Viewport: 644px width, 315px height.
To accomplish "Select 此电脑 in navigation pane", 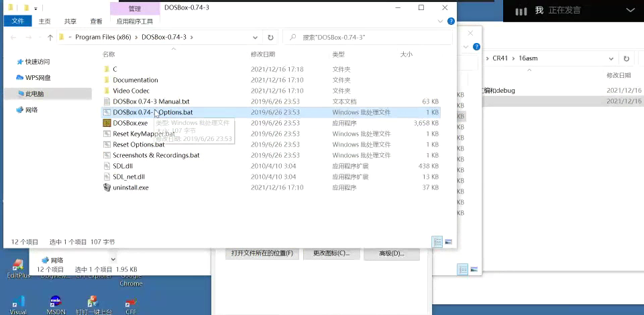I will point(34,94).
